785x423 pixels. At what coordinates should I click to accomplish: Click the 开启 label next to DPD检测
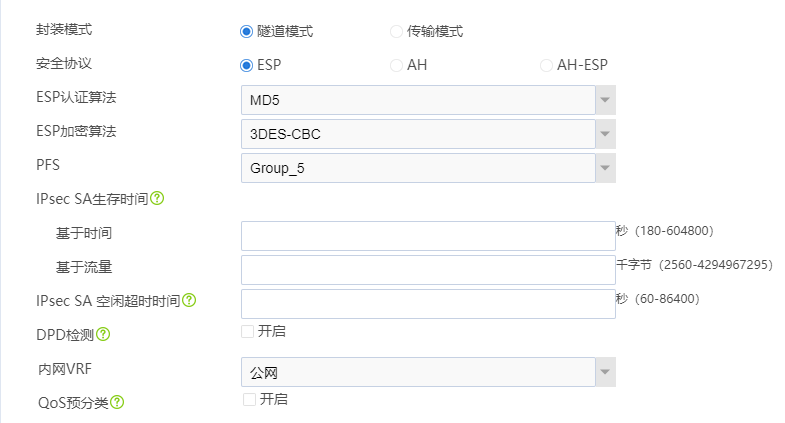272,331
